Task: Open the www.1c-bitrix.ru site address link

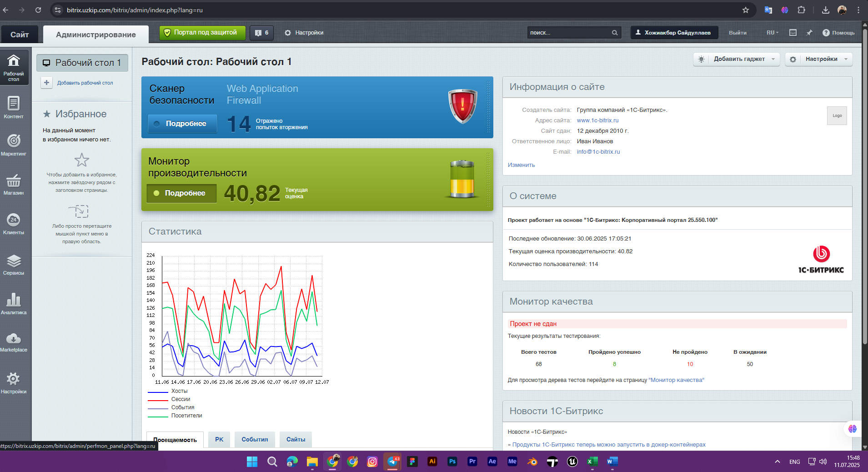Action: 597,121
